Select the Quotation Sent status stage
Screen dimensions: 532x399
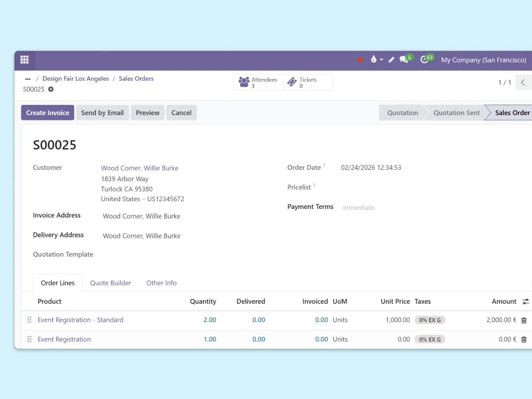tap(456, 113)
